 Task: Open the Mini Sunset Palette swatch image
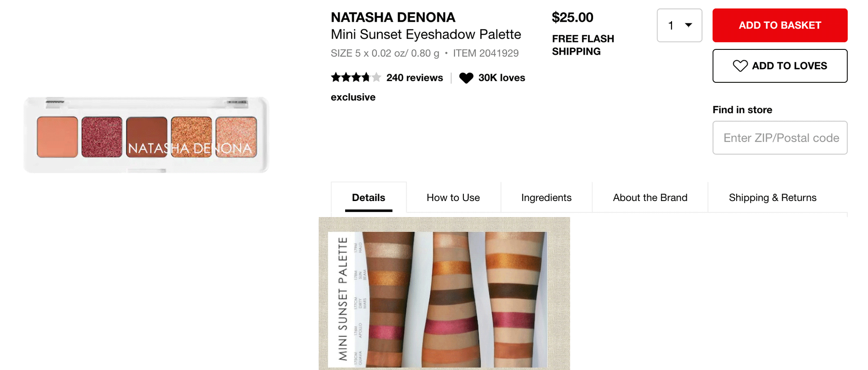444,294
